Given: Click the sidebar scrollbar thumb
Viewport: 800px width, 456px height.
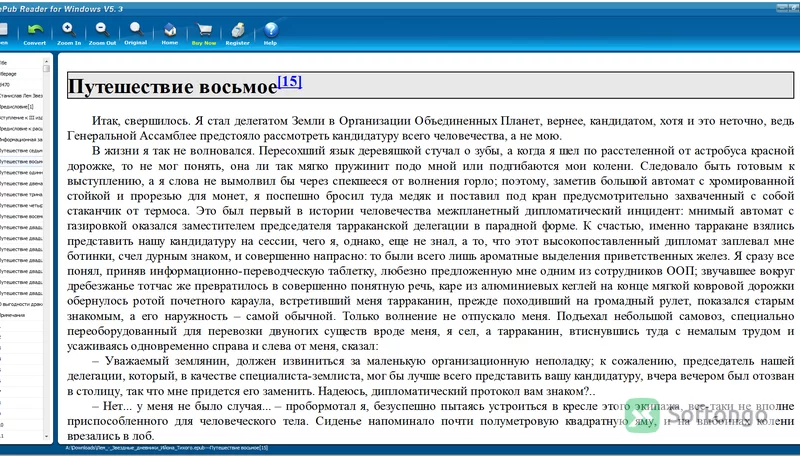Looking at the screenshot, I should tap(46, 68).
